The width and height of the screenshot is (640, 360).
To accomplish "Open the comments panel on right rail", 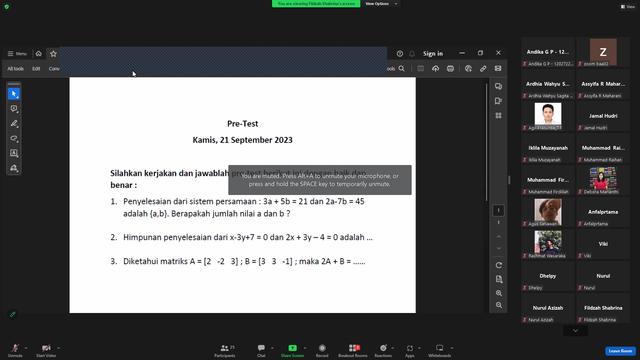I will (498, 86).
